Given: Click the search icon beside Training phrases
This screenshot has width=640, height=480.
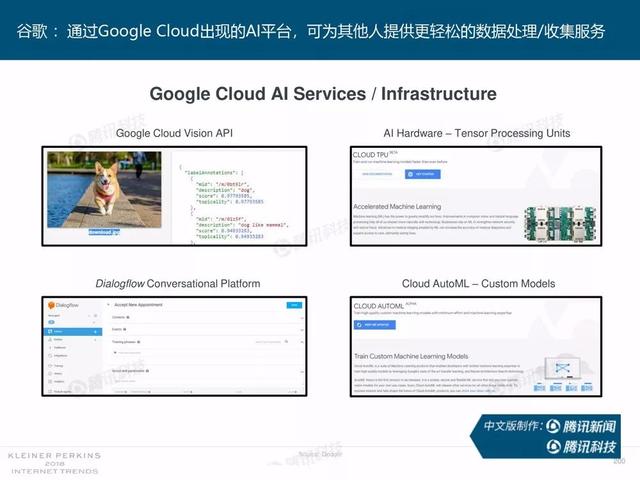Looking at the screenshot, I should pyautogui.click(x=286, y=342).
